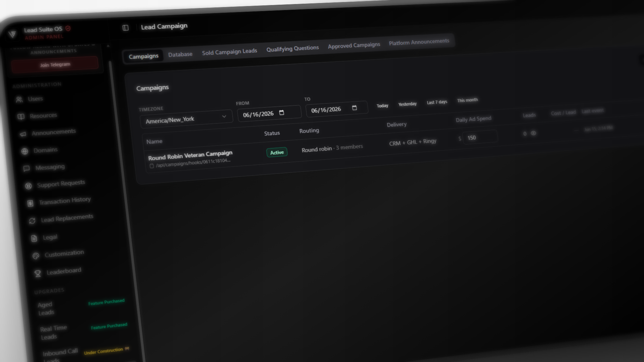Click the verified badge beside Lead Suite OS
This screenshot has width=644, height=362.
[x=68, y=28]
